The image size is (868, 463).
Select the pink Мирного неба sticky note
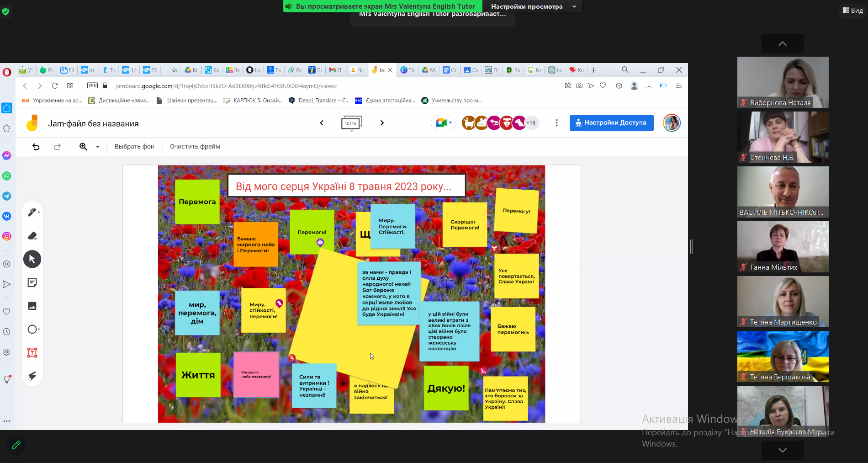pyautogui.click(x=256, y=374)
